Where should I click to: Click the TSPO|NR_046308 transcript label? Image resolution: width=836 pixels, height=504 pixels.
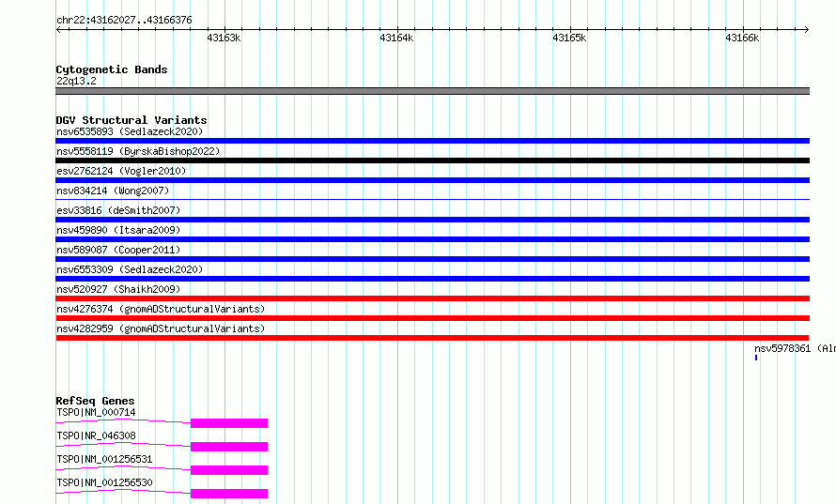[x=96, y=435]
